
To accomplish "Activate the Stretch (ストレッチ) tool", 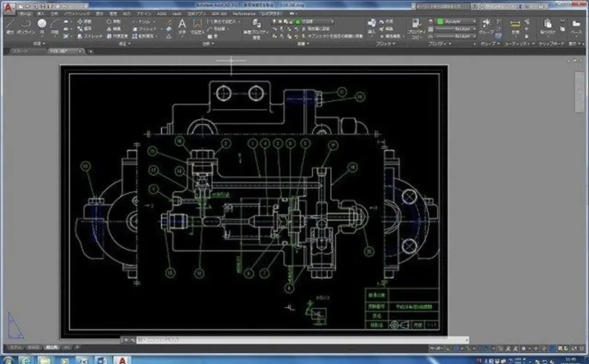I will (x=90, y=36).
